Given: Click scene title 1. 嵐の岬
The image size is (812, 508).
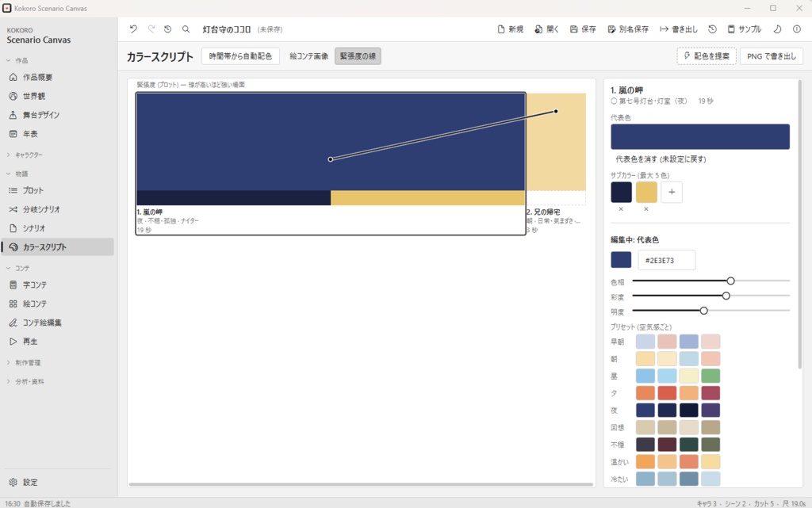Looking at the screenshot, I should pyautogui.click(x=150, y=212).
